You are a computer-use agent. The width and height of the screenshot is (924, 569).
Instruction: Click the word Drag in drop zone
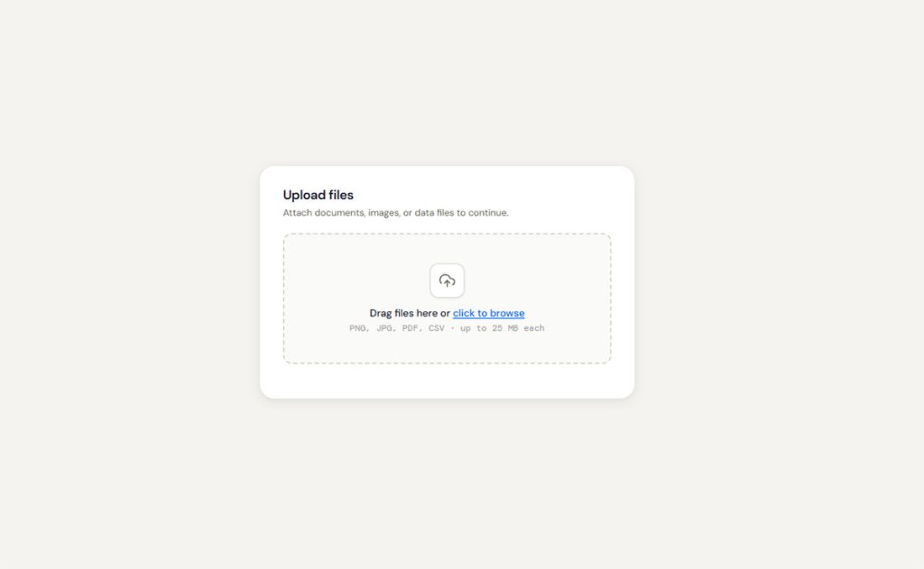381,314
